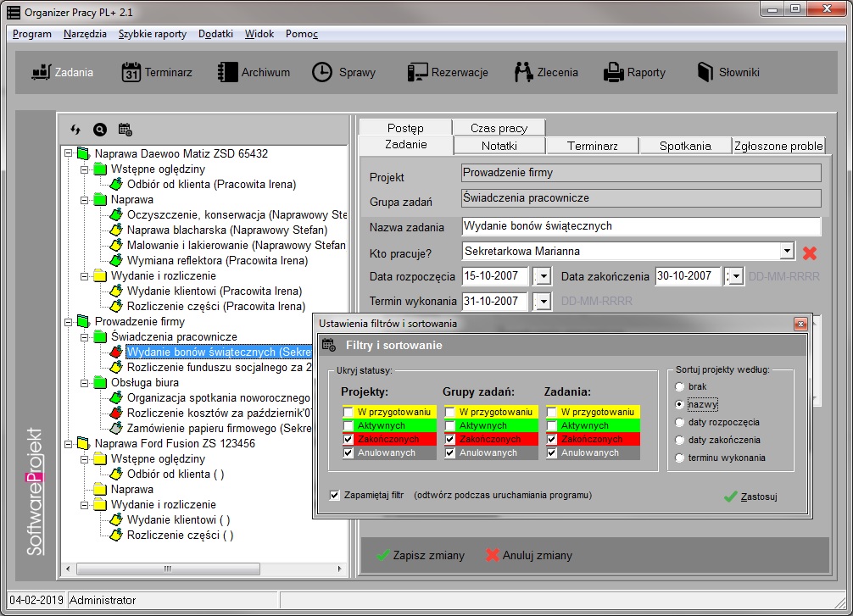Click the Filtry i sortowanie header icon

[329, 345]
